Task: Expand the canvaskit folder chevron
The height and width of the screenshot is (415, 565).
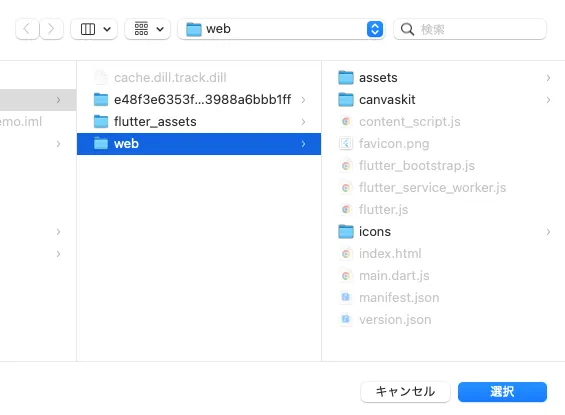Action: (548, 100)
